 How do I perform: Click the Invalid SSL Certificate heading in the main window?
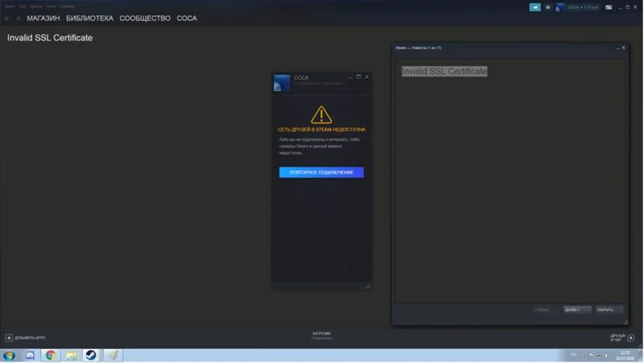50,38
